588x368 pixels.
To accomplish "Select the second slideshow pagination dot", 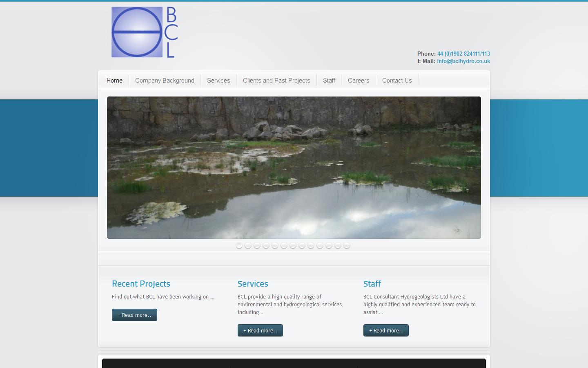I will pyautogui.click(x=248, y=245).
